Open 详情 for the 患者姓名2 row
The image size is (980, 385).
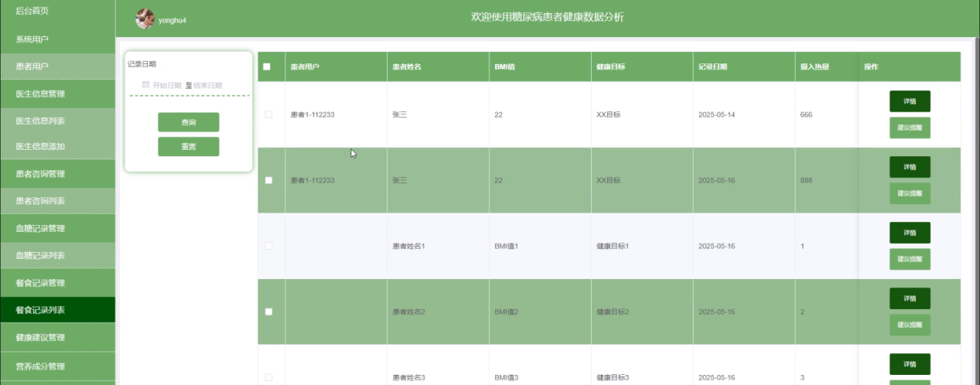point(910,298)
